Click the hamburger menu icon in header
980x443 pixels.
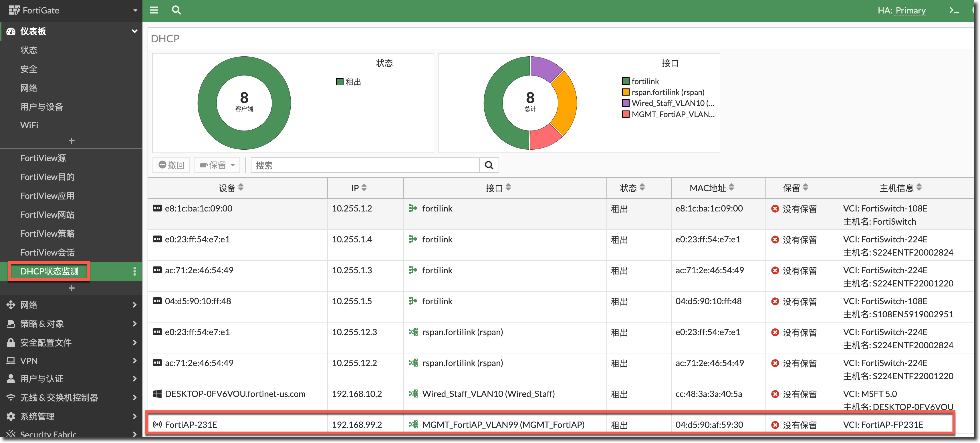tap(154, 10)
